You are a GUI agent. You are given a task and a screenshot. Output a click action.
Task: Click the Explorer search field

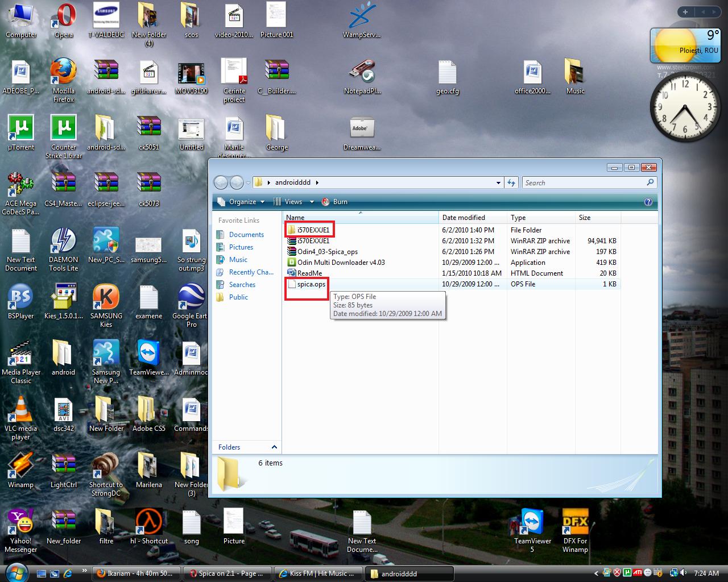[584, 183]
